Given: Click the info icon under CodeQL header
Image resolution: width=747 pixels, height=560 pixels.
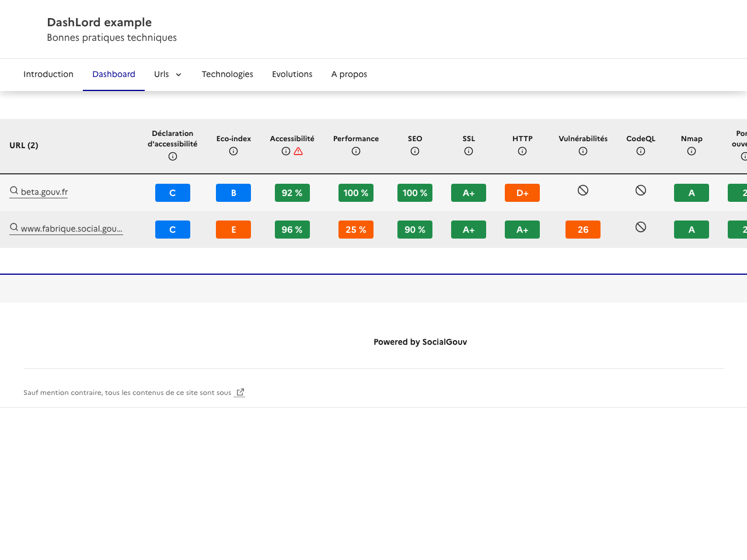Looking at the screenshot, I should (641, 151).
